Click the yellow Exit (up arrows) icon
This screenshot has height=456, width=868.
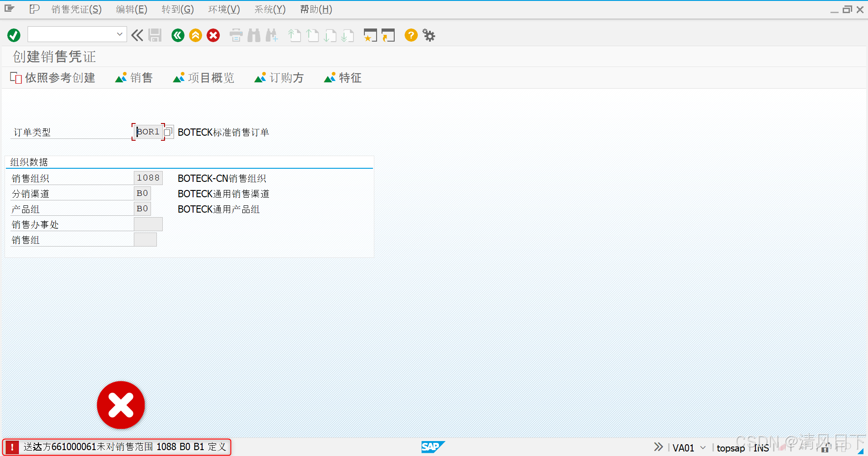point(195,35)
